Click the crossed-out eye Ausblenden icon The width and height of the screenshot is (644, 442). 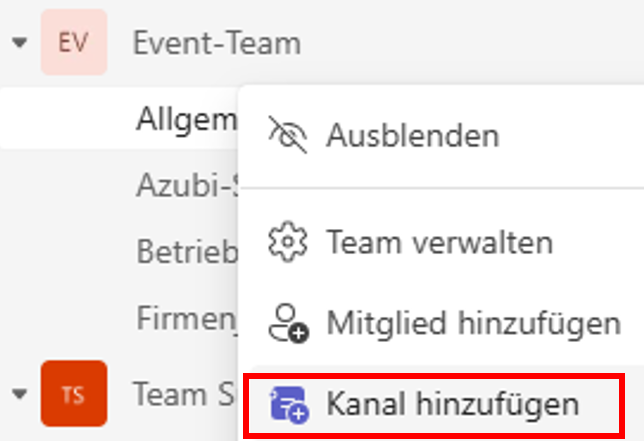point(288,135)
